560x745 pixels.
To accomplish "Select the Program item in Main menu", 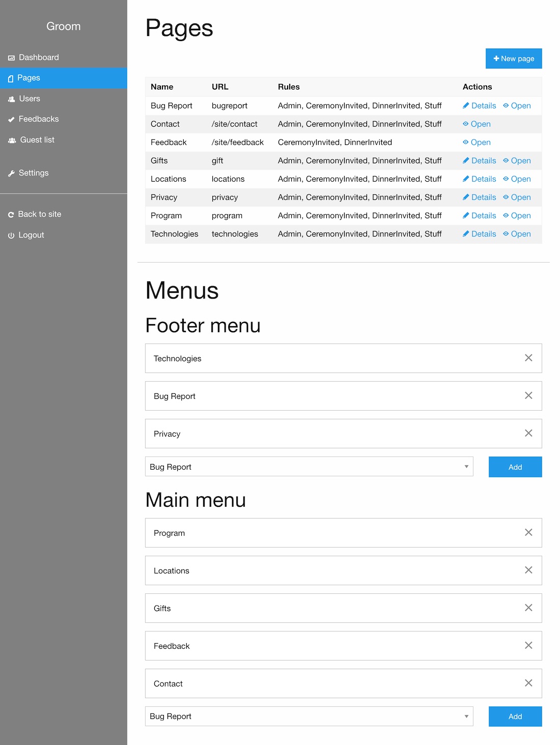I will click(x=344, y=533).
